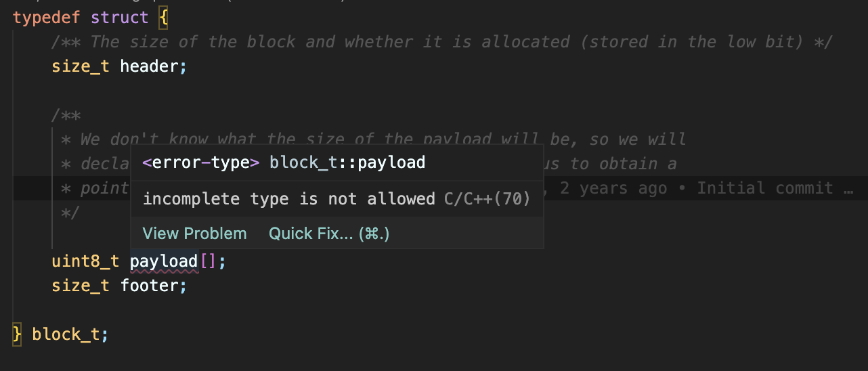The width and height of the screenshot is (868, 371).
Task: Open the Quick Fix menu link
Action: [329, 234]
